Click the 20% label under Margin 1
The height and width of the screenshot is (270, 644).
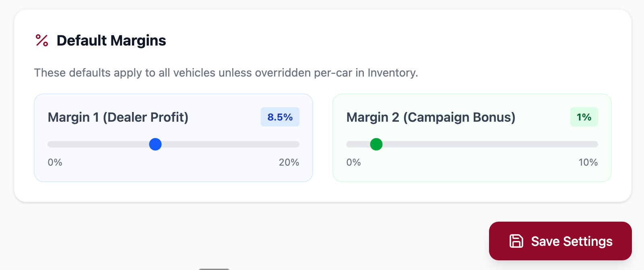tap(289, 162)
